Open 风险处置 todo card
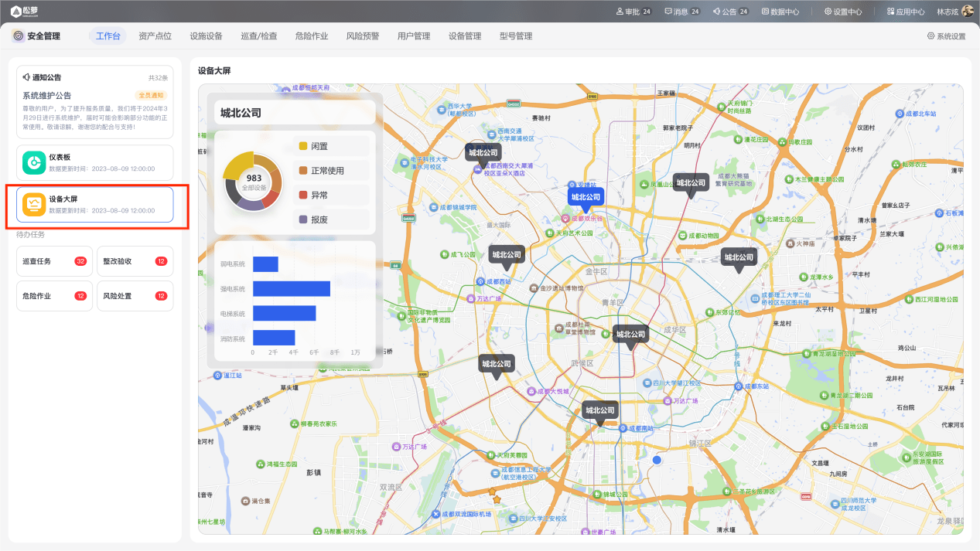The width and height of the screenshot is (980, 551). (135, 296)
